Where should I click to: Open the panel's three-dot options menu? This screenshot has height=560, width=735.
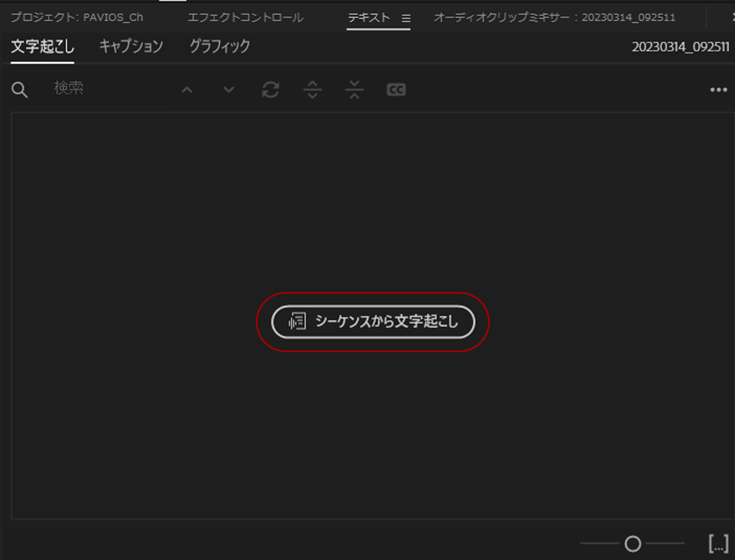click(719, 89)
